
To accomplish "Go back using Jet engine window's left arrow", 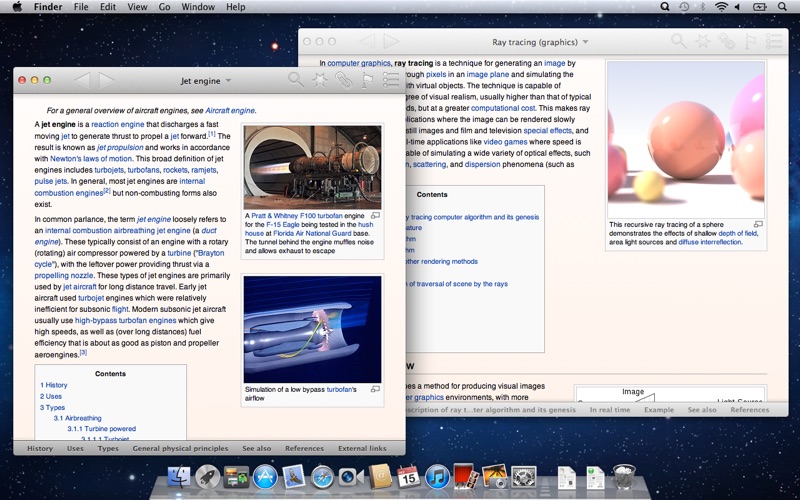I will click(82, 80).
